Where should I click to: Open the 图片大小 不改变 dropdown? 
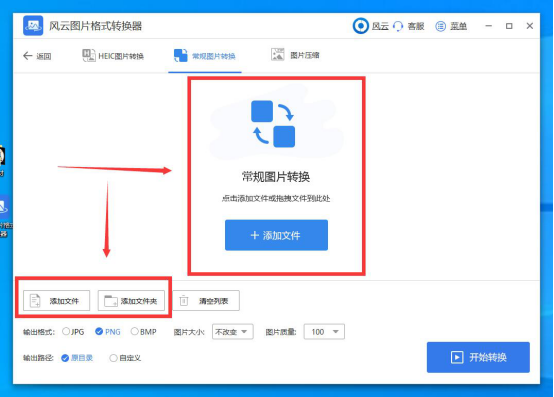tap(232, 332)
